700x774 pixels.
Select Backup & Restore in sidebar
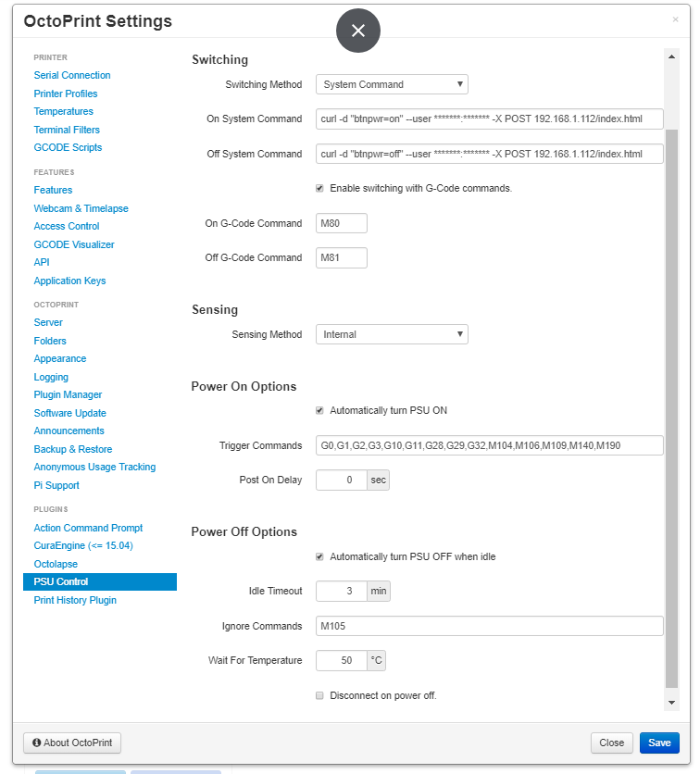click(x=72, y=449)
